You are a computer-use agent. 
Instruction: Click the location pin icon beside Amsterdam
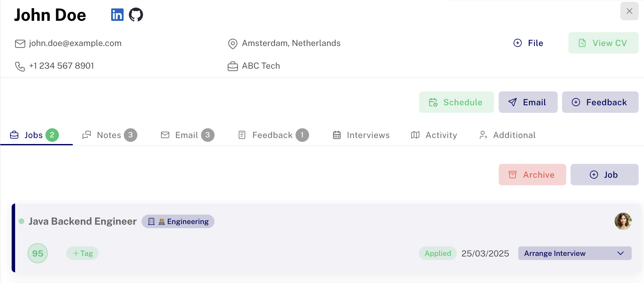click(x=233, y=43)
